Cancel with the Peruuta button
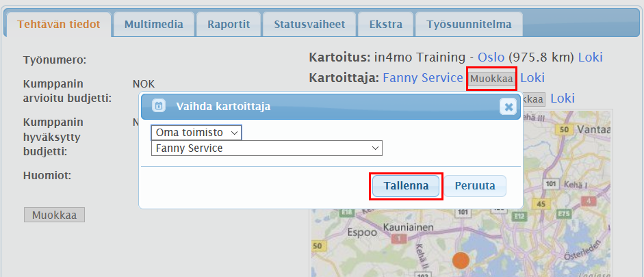 (x=476, y=185)
